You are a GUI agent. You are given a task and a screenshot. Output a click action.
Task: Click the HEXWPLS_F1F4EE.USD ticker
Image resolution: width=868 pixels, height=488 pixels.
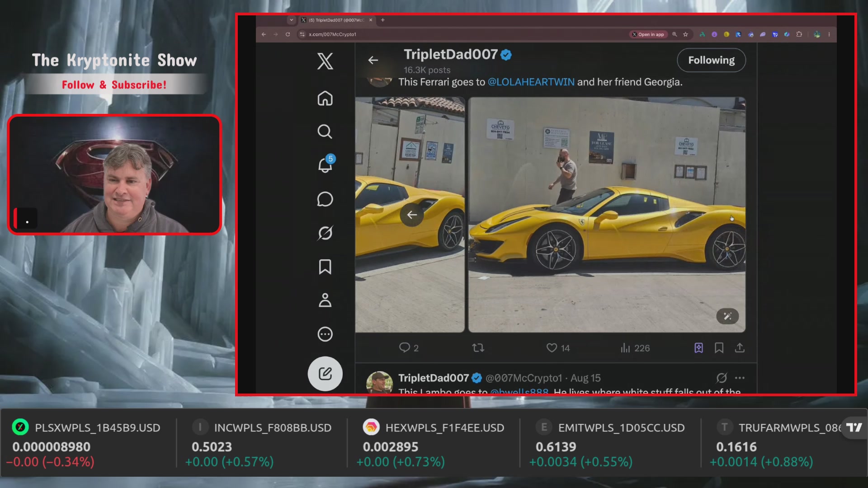pos(434,444)
